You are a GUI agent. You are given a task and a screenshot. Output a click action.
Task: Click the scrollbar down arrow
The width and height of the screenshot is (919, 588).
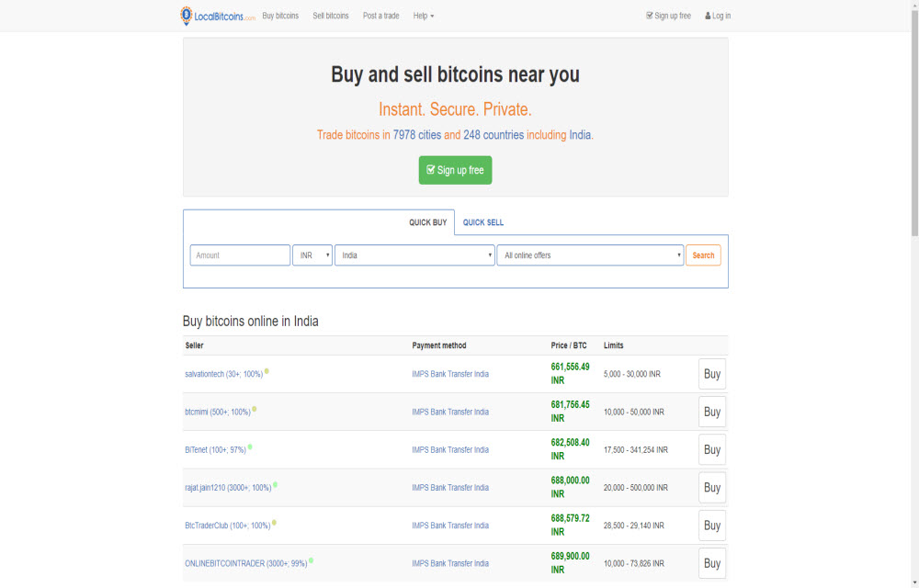coord(914,583)
